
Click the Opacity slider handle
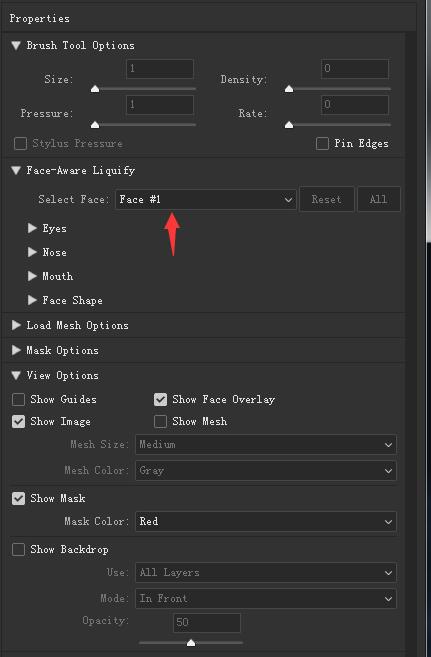[x=191, y=642]
